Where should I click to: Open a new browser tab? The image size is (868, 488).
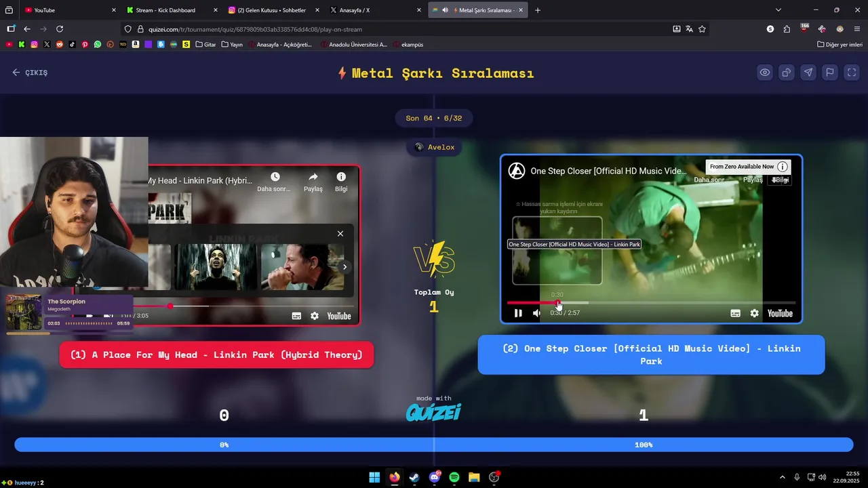pyautogui.click(x=538, y=10)
